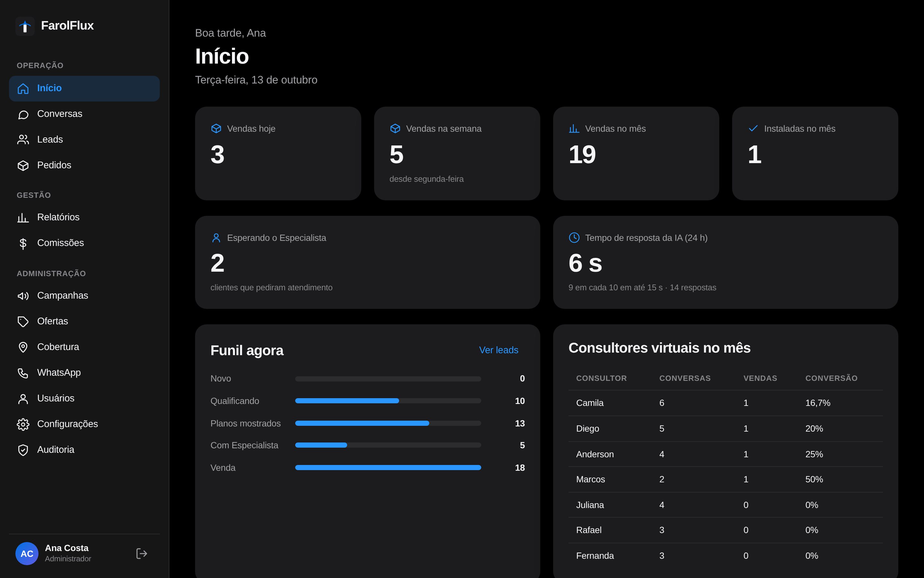Open the Conversas menu item

84,114
